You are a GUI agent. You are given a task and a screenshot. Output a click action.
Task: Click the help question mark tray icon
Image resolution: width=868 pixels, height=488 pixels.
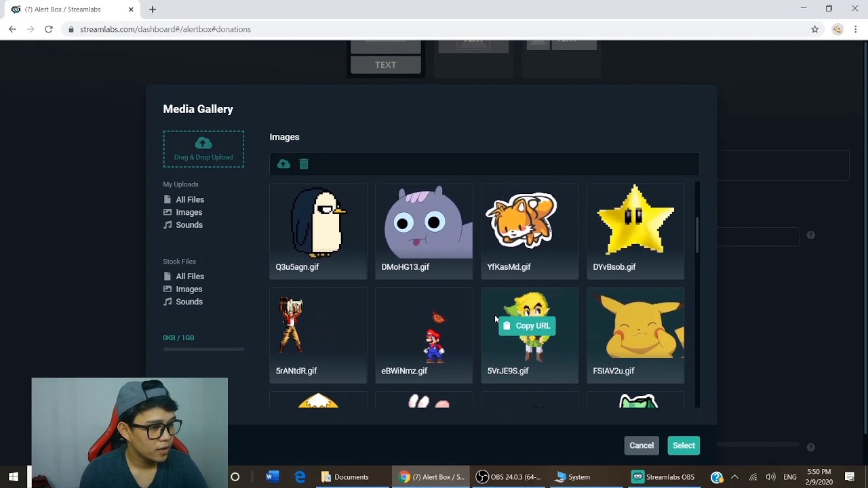coord(717,477)
